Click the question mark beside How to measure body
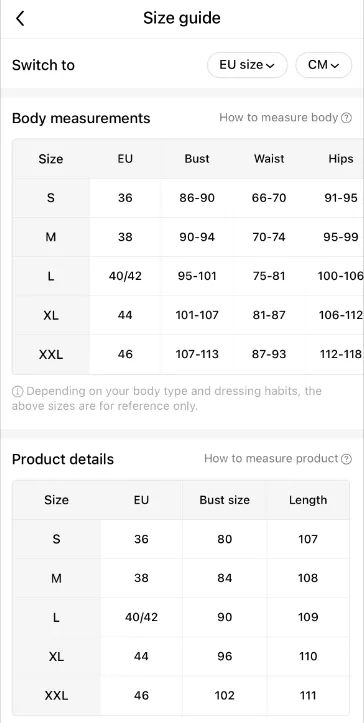This screenshot has height=723, width=364. [x=346, y=118]
